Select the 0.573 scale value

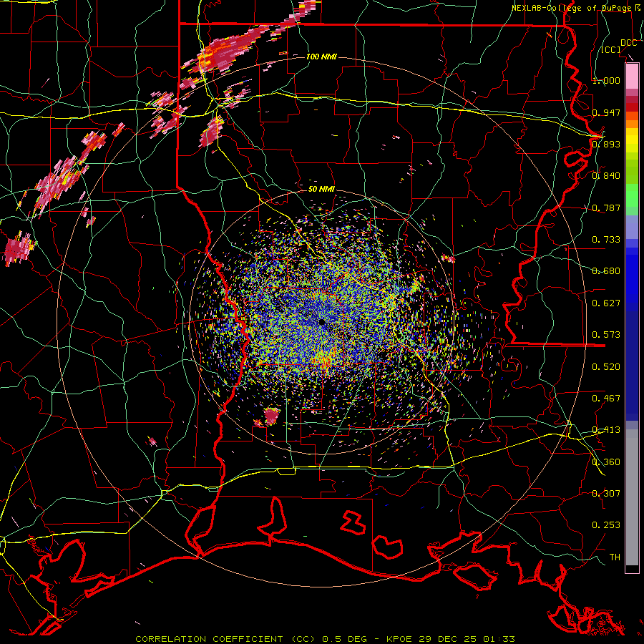(x=606, y=335)
